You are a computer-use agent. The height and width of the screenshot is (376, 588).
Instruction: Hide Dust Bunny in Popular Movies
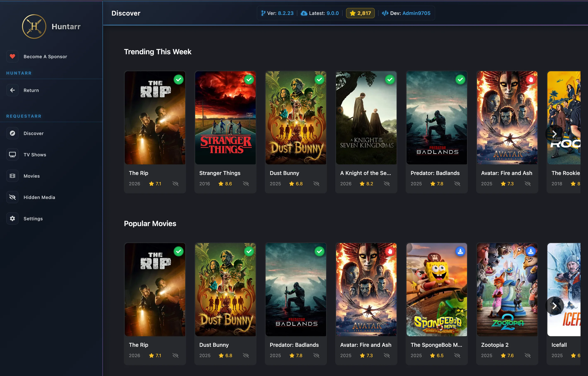[x=246, y=355]
